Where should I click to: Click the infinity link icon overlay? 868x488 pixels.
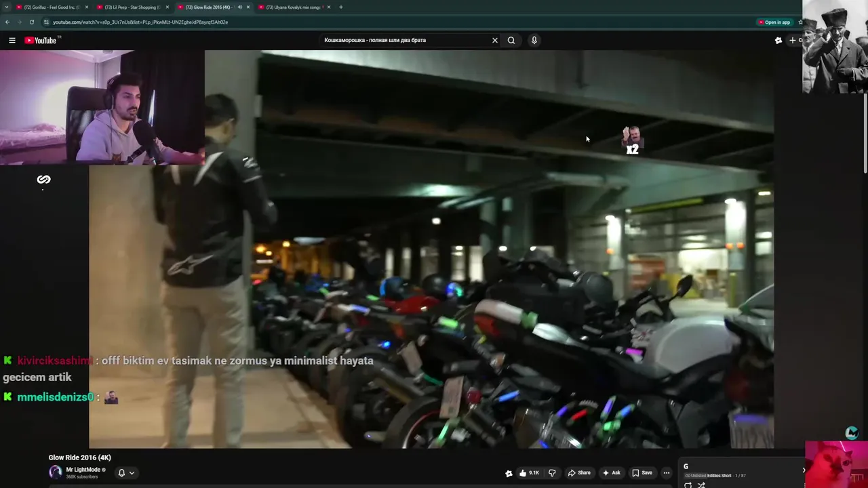click(43, 180)
